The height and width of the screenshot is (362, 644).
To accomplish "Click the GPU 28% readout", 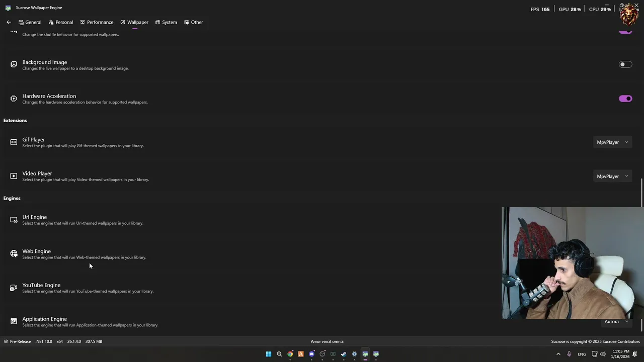I will (570, 10).
